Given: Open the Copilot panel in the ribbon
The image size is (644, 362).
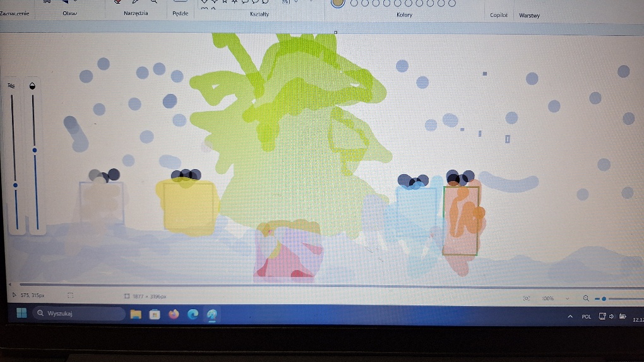Looking at the screenshot, I should click(499, 15).
